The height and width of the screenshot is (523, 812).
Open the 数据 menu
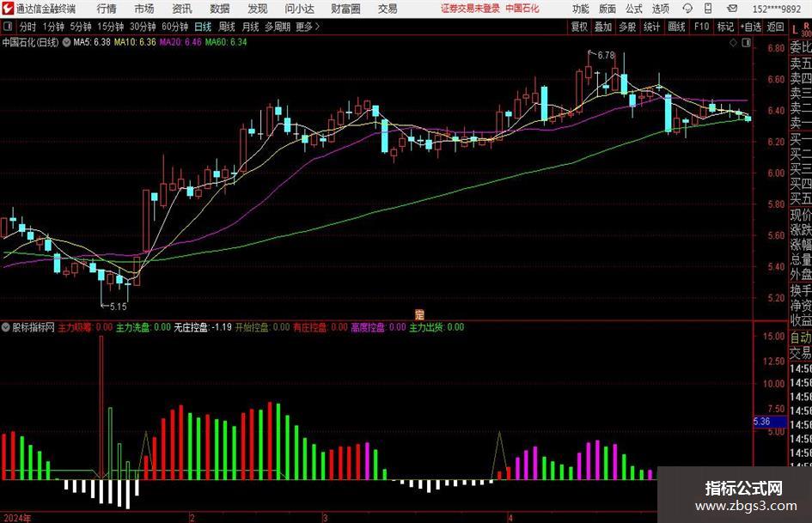(220, 9)
